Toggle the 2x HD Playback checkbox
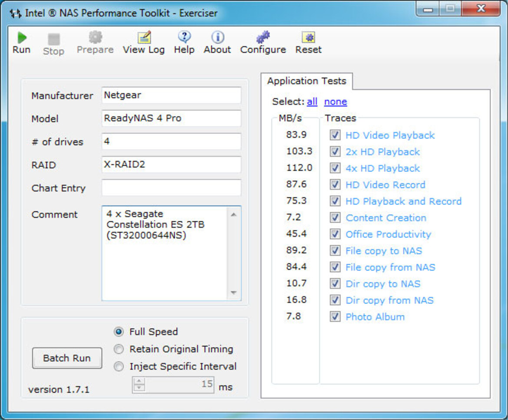Viewport: 508px width, 420px height. click(x=335, y=151)
